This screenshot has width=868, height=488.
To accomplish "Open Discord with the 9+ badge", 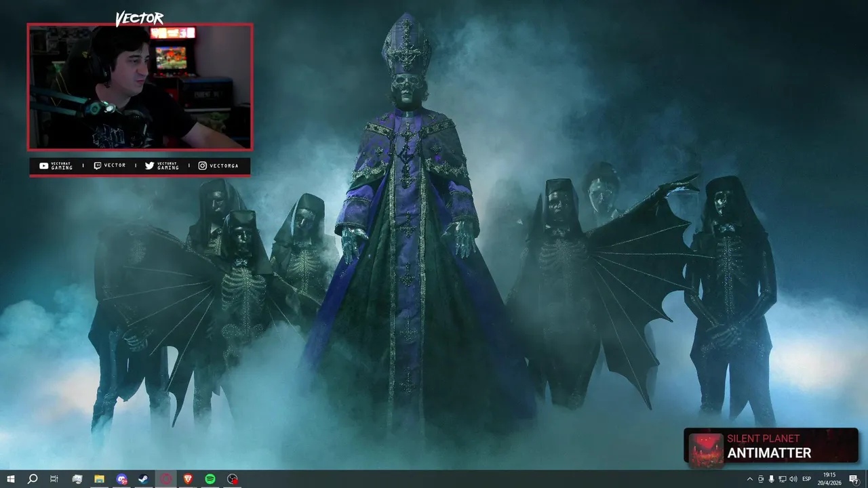I will coord(121,479).
